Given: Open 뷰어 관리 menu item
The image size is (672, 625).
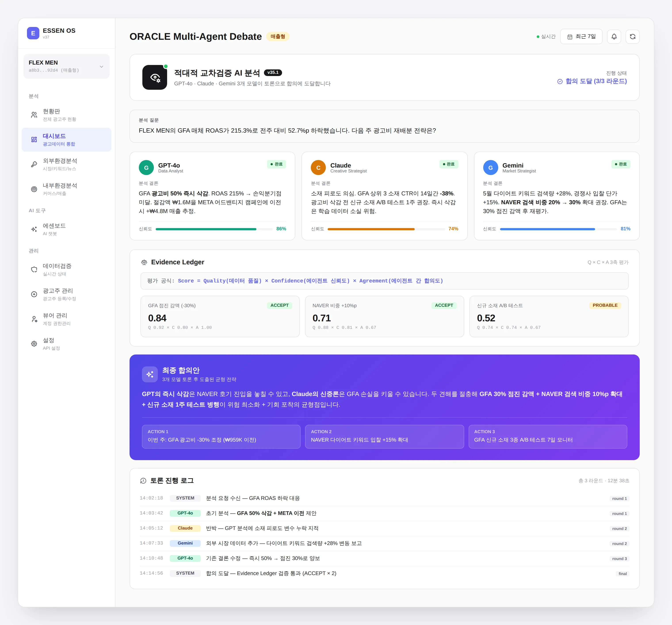Looking at the screenshot, I should click(x=66, y=319).
